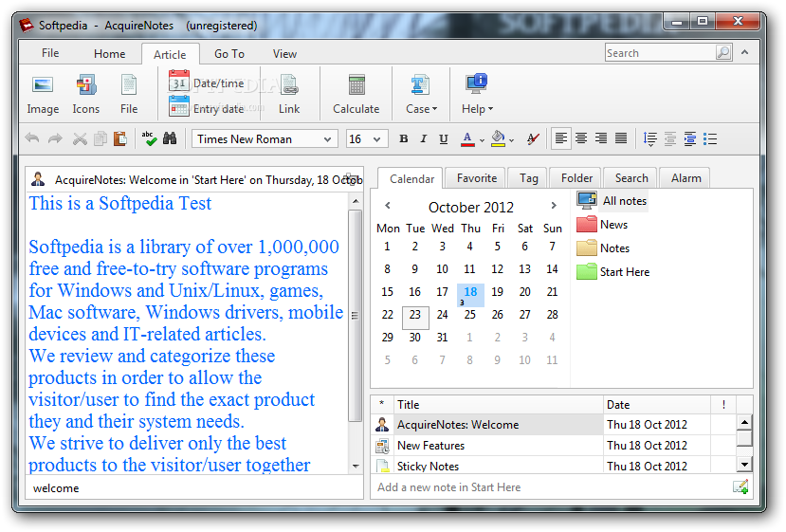
Task: Undo the last edit
Action: click(32, 138)
